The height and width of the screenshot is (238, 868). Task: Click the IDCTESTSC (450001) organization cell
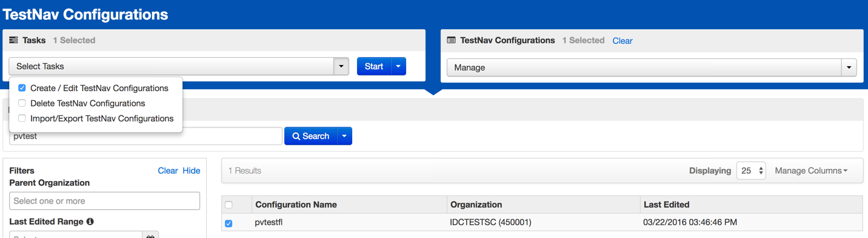pos(490,222)
